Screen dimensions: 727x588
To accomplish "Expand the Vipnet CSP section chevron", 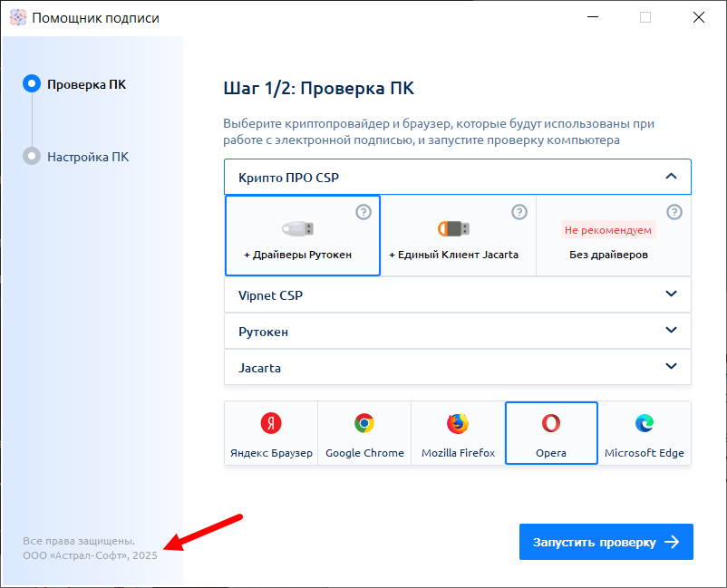I will [x=671, y=294].
